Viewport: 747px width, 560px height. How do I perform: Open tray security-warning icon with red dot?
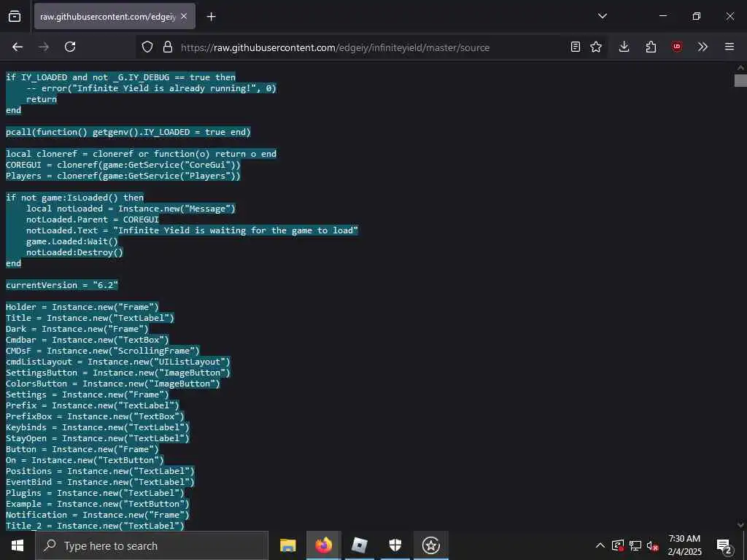click(618, 545)
